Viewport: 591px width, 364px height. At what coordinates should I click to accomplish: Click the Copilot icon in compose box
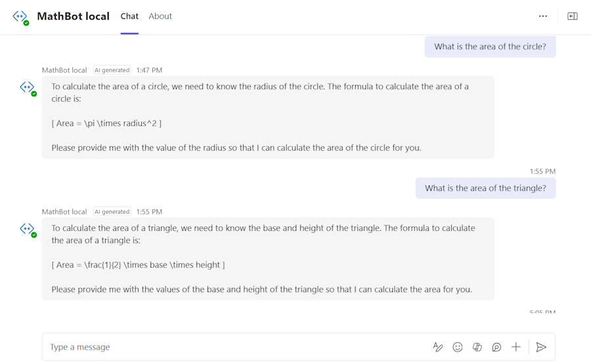477,347
